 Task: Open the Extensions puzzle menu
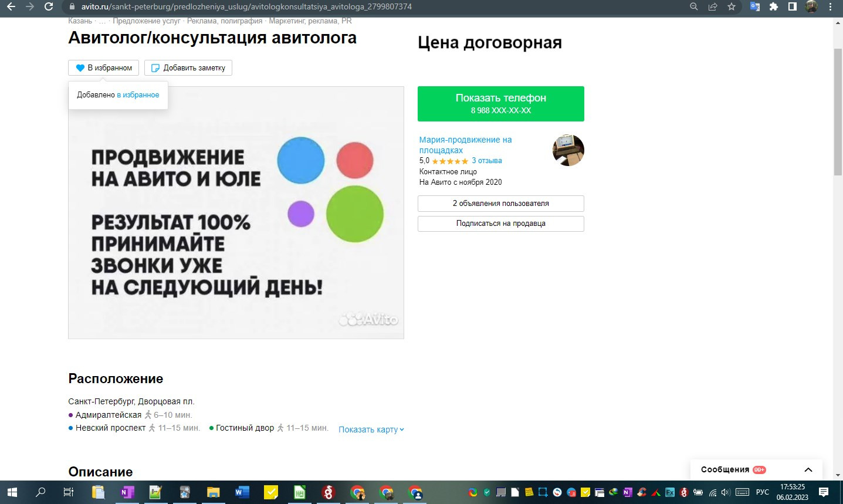click(x=774, y=6)
